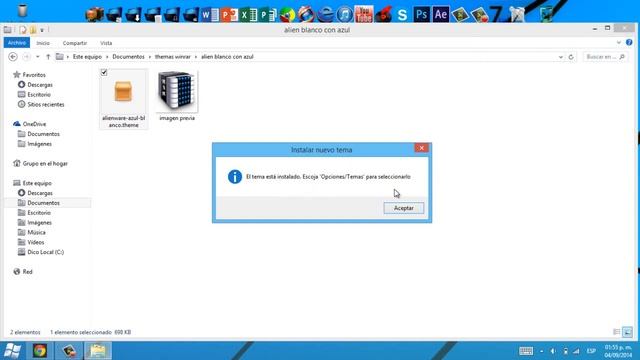Open Photoshop from the top dock

422,15
